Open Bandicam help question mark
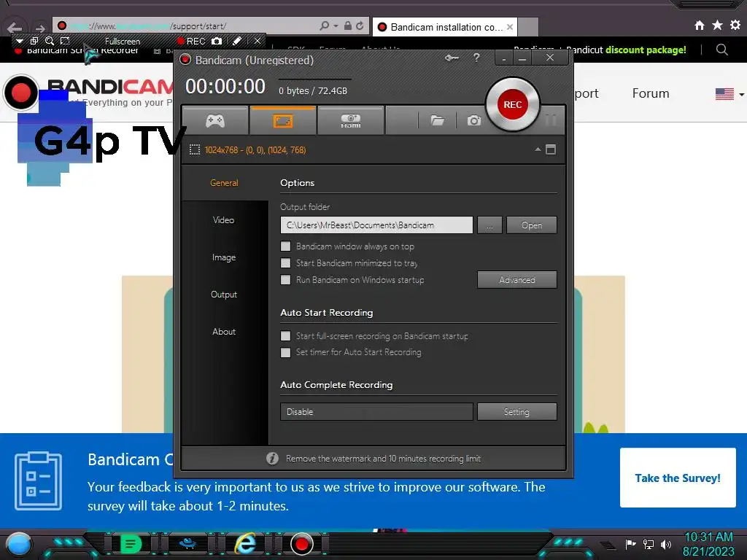The height and width of the screenshot is (560, 747). 476,58
